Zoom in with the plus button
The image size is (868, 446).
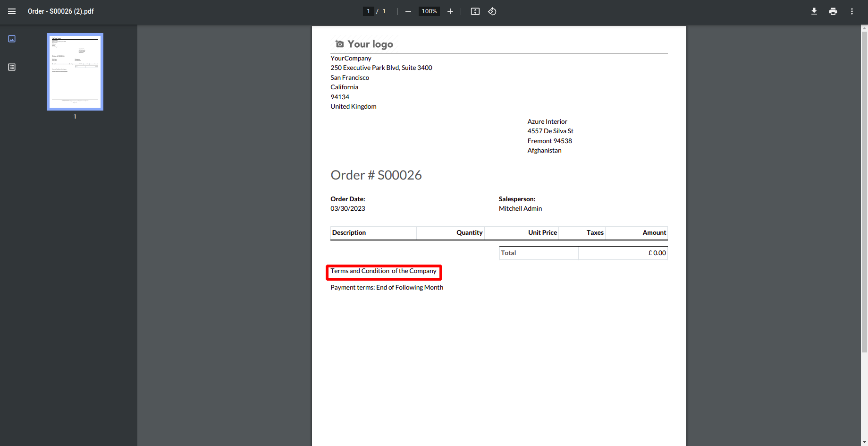click(450, 11)
